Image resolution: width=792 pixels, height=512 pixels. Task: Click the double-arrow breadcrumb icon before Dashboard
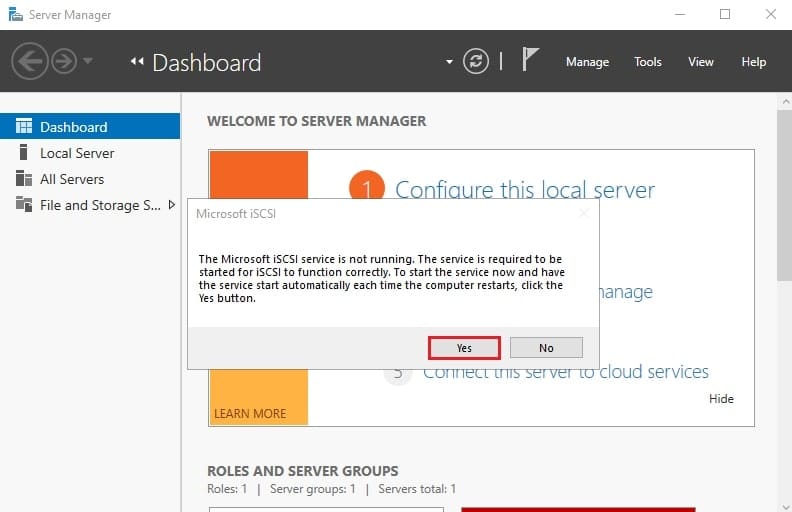click(137, 62)
